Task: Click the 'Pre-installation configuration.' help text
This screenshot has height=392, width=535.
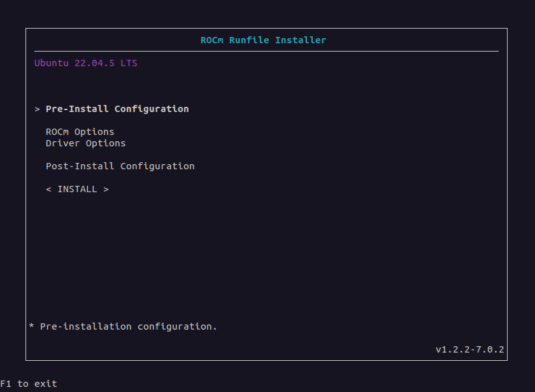Action: pyautogui.click(x=129, y=326)
